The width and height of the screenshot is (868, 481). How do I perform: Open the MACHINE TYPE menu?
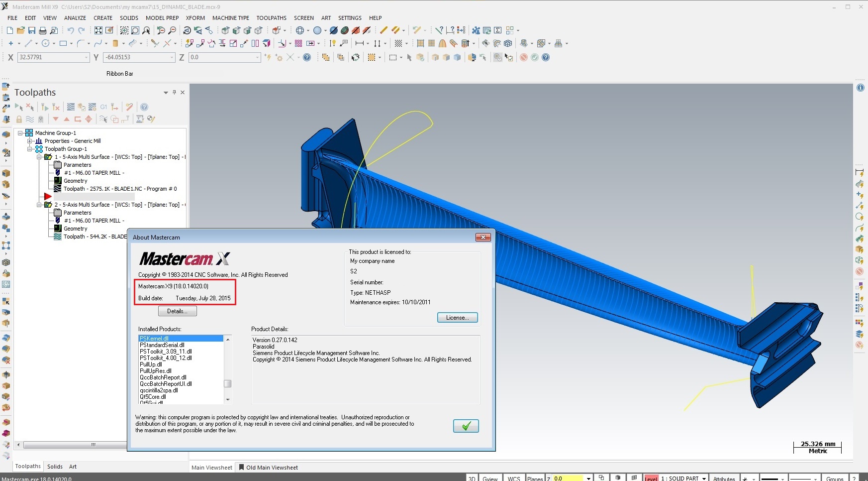pyautogui.click(x=231, y=18)
